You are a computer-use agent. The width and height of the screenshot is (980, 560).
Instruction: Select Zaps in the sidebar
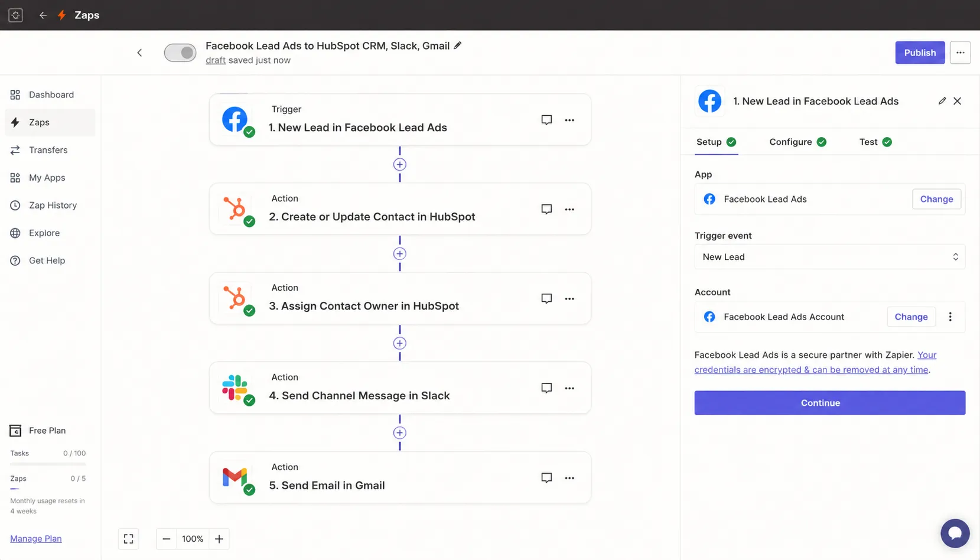pos(50,122)
